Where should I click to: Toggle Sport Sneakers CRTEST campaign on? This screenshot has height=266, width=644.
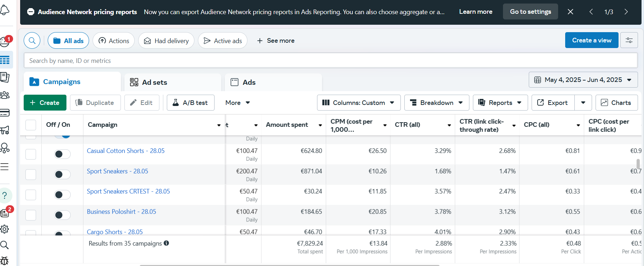point(62,195)
